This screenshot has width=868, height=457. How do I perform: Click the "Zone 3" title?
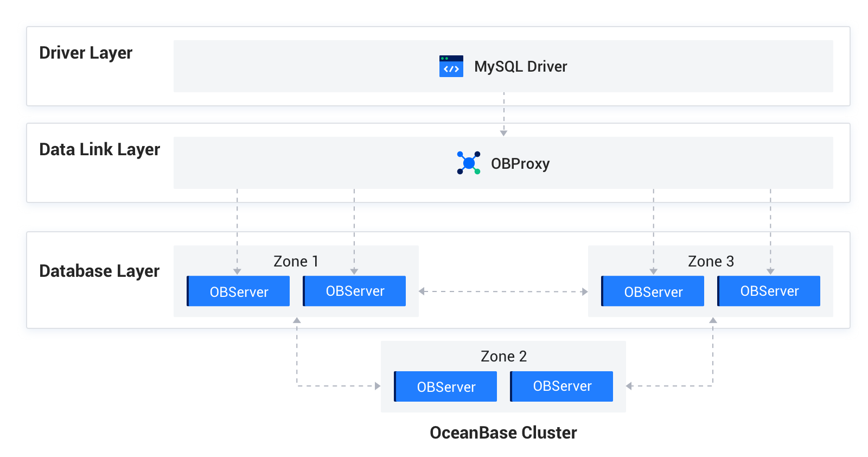(x=711, y=261)
